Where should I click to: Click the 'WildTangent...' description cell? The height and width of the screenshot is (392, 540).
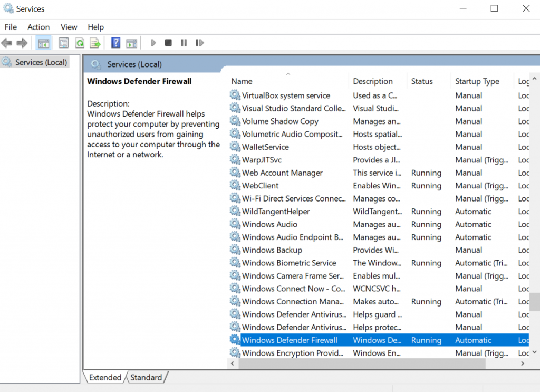pos(378,211)
